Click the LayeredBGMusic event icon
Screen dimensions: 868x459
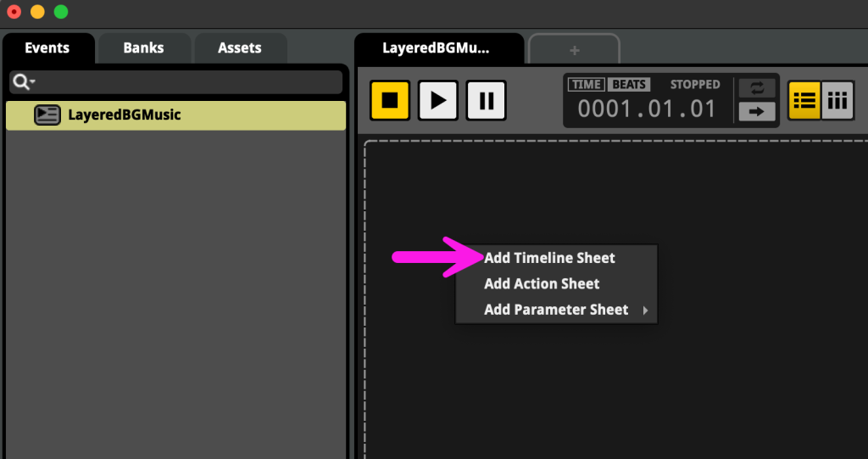point(47,115)
